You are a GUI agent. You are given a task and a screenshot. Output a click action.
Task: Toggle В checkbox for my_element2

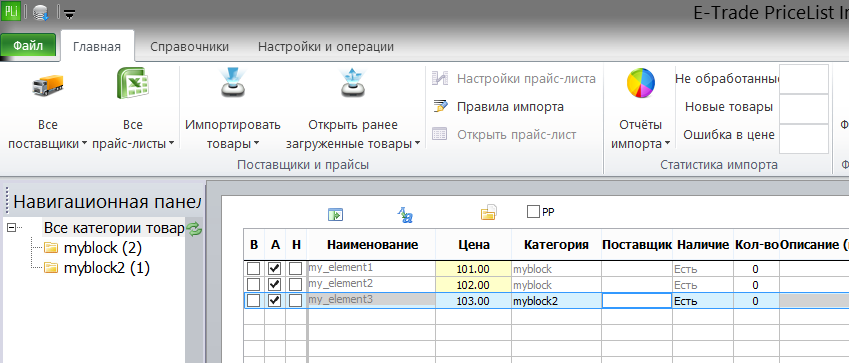click(x=253, y=284)
